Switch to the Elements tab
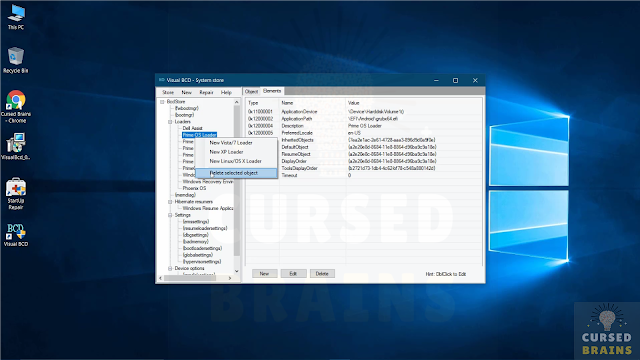 tap(272, 91)
